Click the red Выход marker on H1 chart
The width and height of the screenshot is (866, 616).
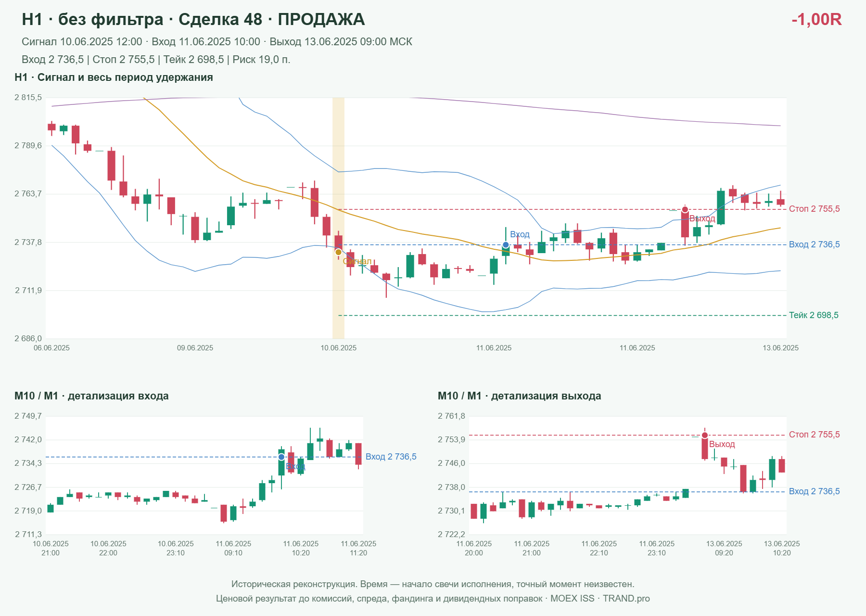[685, 209]
